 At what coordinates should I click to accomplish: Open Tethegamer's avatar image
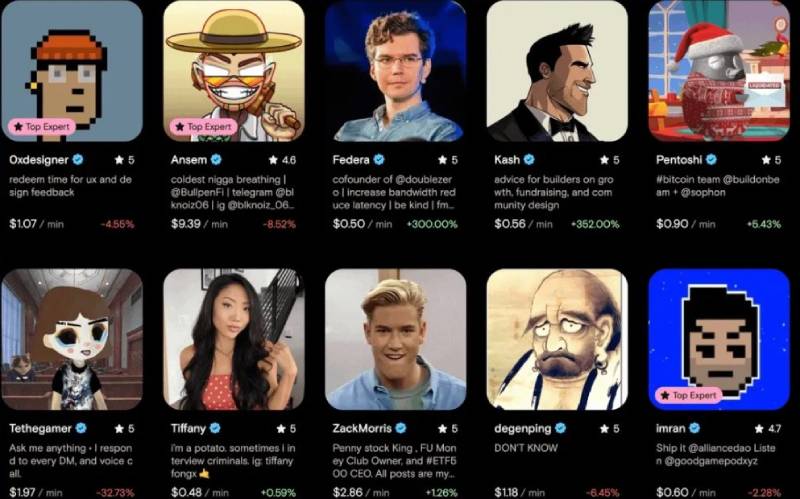(x=70, y=340)
